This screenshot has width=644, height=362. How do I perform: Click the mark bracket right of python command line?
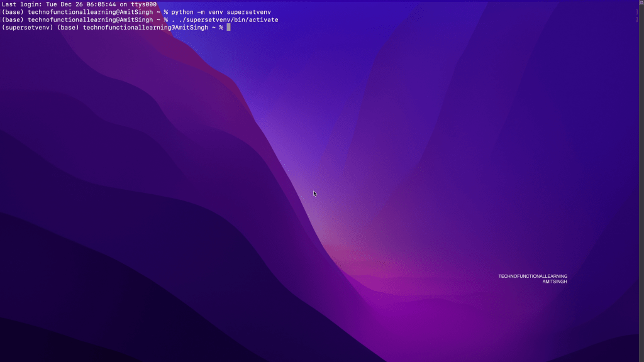pos(637,12)
